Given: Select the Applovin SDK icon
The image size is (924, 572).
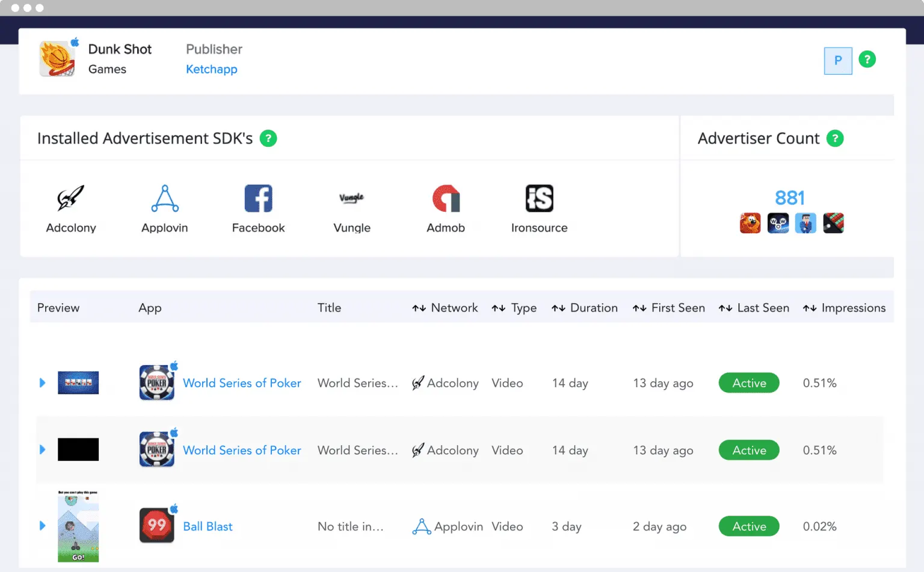Looking at the screenshot, I should point(165,198).
